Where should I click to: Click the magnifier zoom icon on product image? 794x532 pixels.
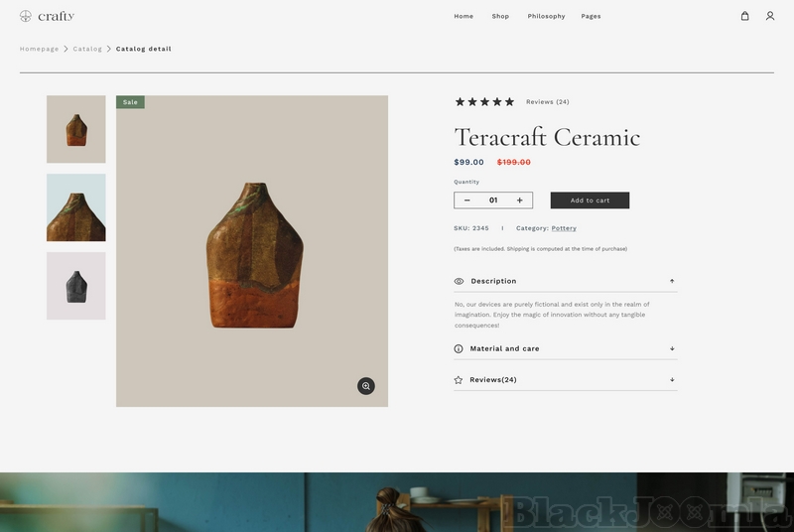pyautogui.click(x=366, y=386)
